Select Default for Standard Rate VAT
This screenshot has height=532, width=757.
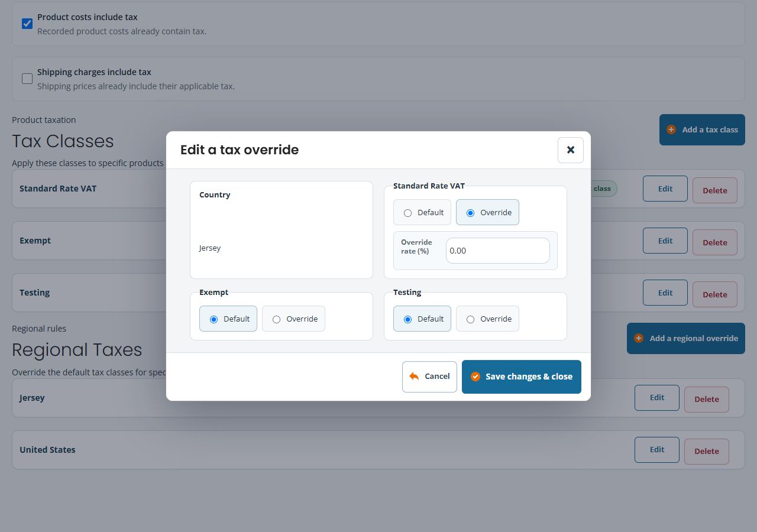[422, 212]
